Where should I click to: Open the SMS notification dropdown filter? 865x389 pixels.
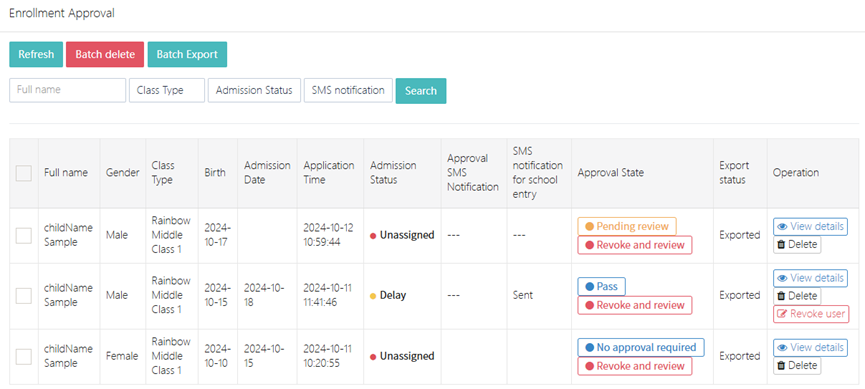click(348, 90)
